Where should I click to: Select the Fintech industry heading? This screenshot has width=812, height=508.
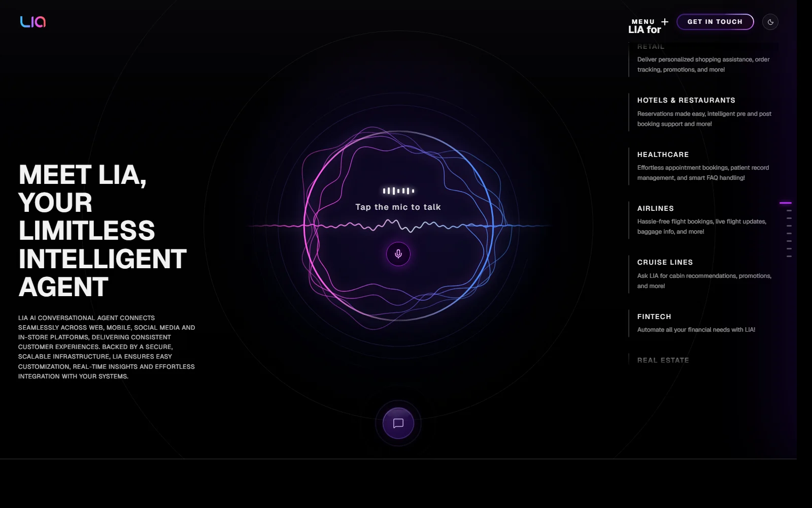pos(654,316)
